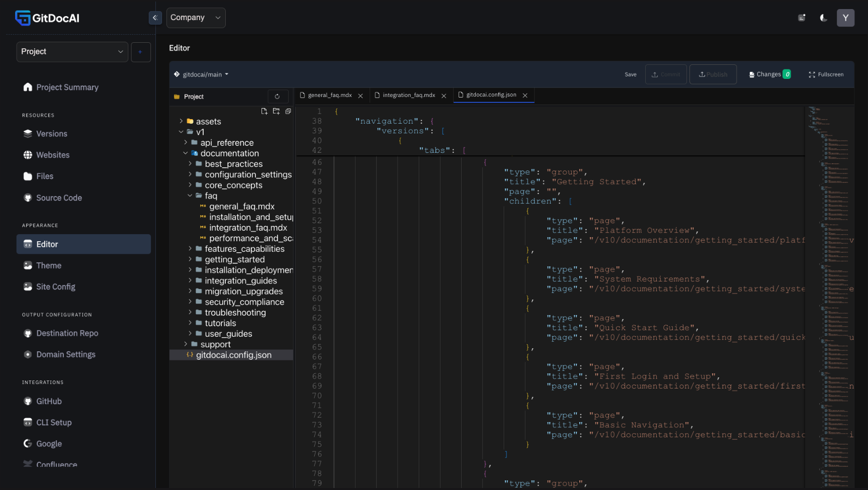The height and width of the screenshot is (490, 868).
Task: Collapse the left sidebar with arrow button
Action: (155, 18)
